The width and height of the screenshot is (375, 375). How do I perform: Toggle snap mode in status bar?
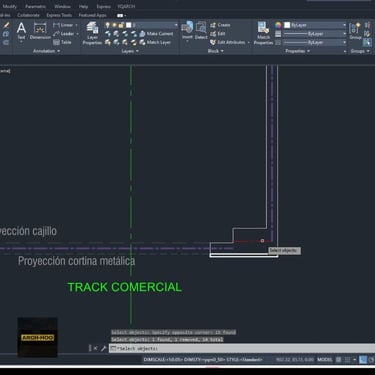[x=347, y=360]
